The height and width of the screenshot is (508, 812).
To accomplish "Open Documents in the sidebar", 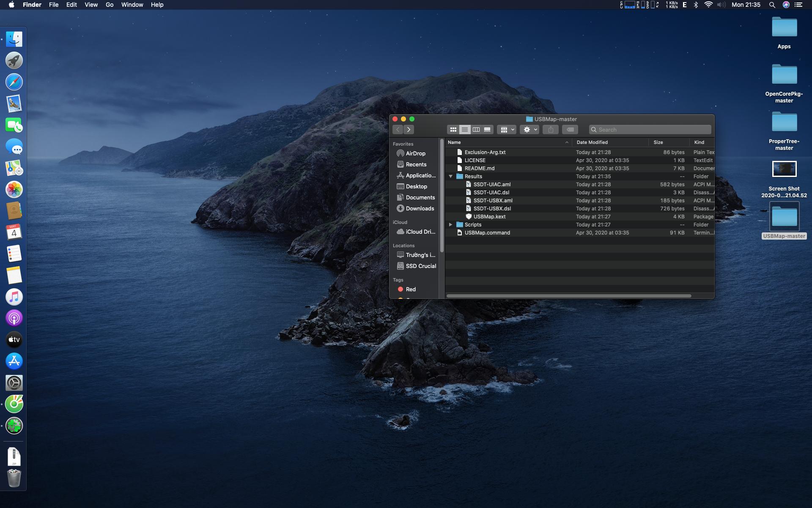I will tap(416, 197).
